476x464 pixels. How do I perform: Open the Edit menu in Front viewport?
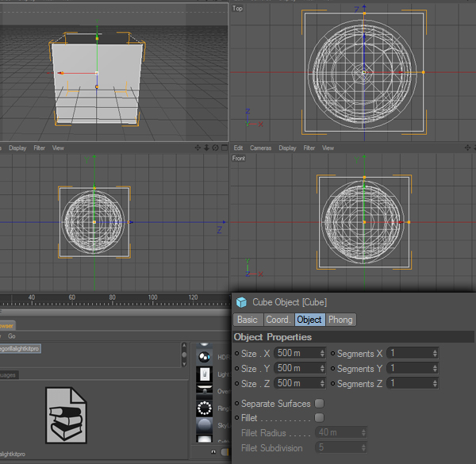tap(238, 148)
